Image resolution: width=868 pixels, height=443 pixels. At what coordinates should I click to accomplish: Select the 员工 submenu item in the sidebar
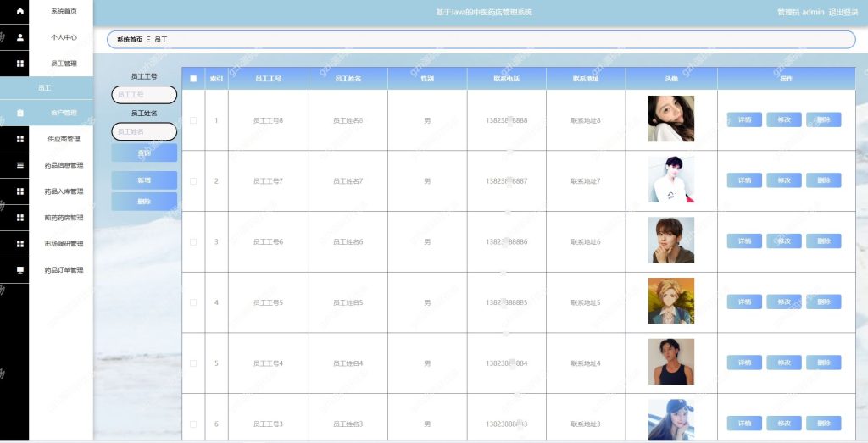tap(47, 88)
